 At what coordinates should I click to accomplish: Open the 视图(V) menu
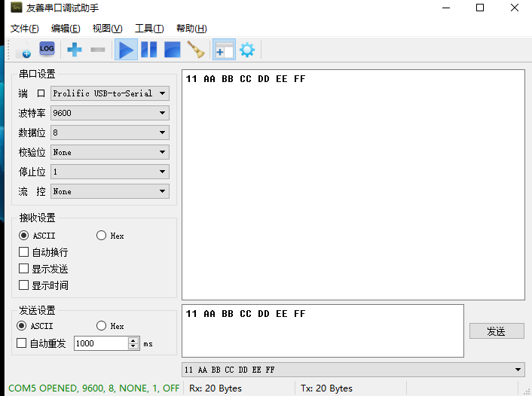[x=107, y=29]
